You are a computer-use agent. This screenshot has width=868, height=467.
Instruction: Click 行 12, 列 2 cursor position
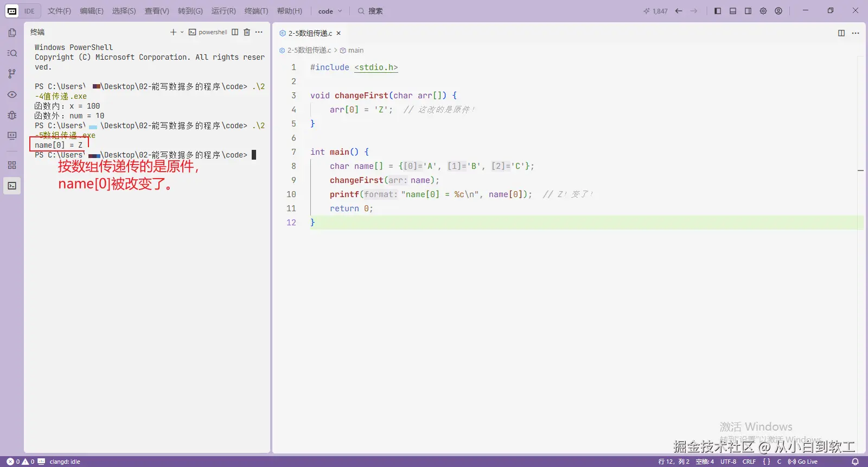(674, 462)
